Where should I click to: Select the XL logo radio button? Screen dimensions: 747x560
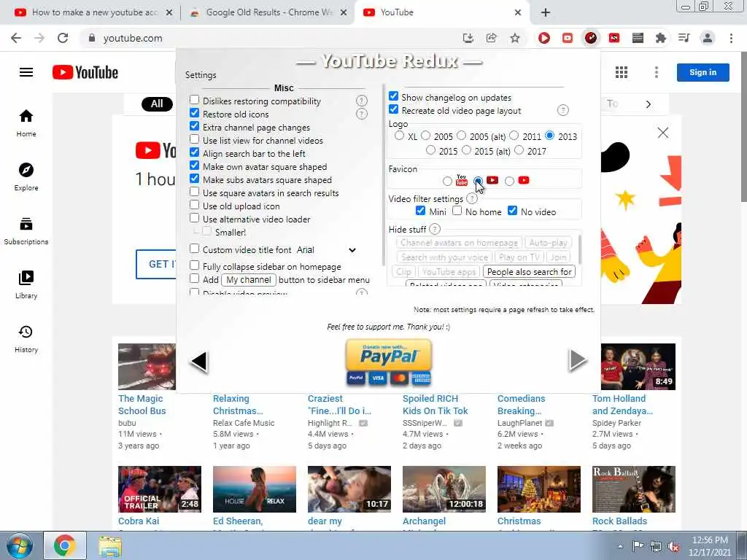coord(399,136)
